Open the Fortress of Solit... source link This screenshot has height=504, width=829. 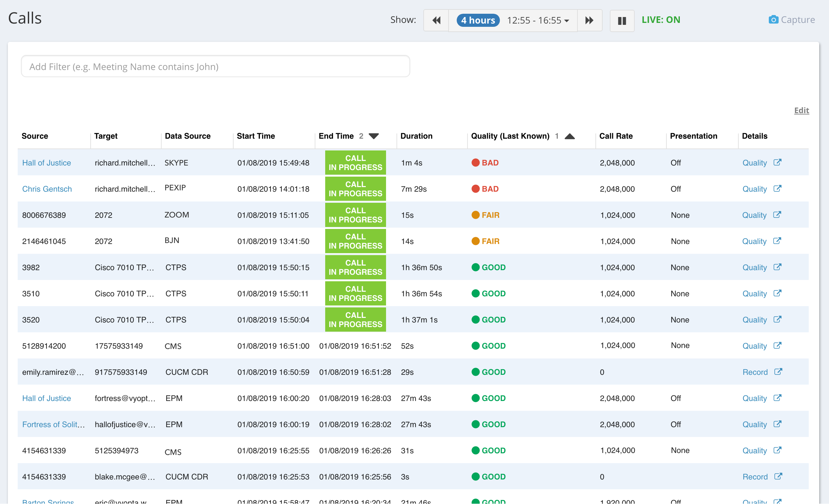tap(53, 425)
